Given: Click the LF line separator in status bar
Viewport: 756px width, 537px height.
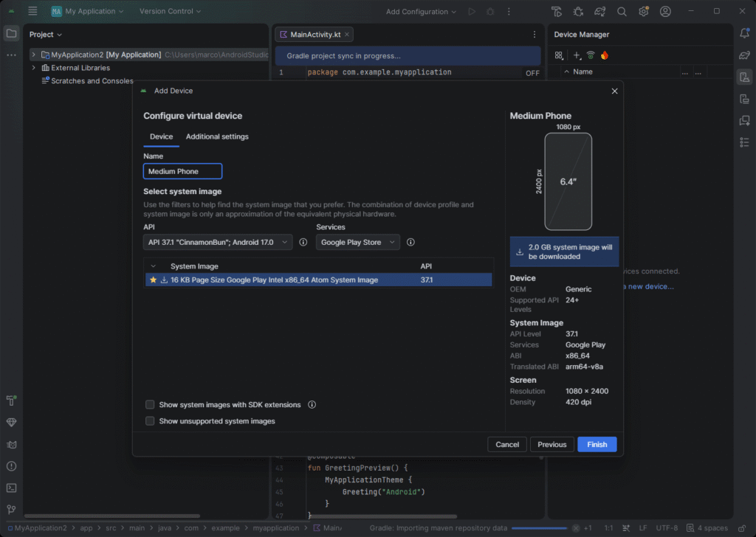Looking at the screenshot, I should (x=643, y=528).
